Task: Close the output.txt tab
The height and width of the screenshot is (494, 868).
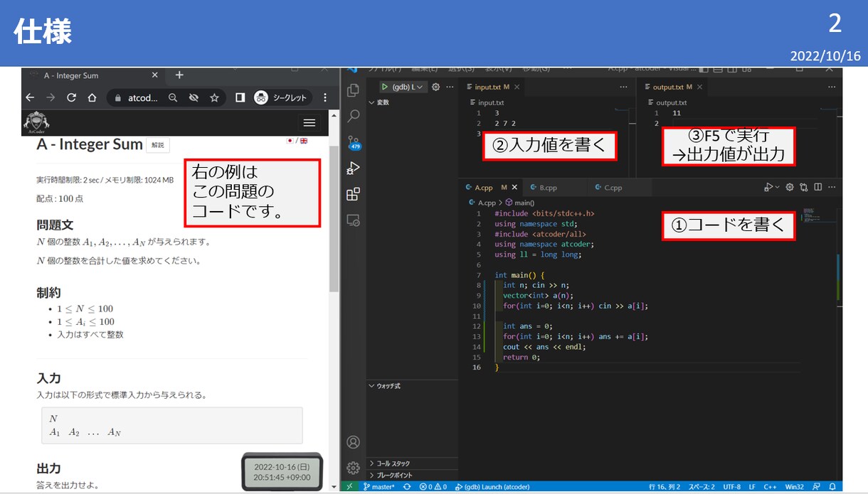Action: coord(699,87)
